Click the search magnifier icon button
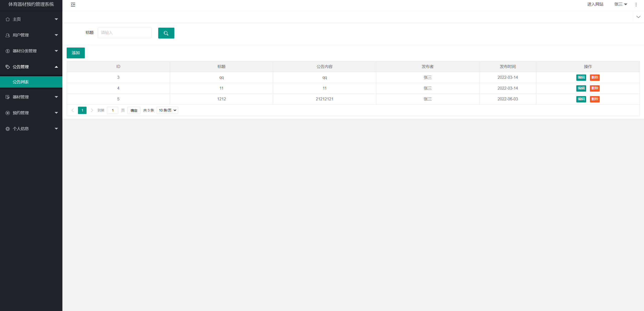Screen dimensions: 644x311 pos(166,33)
